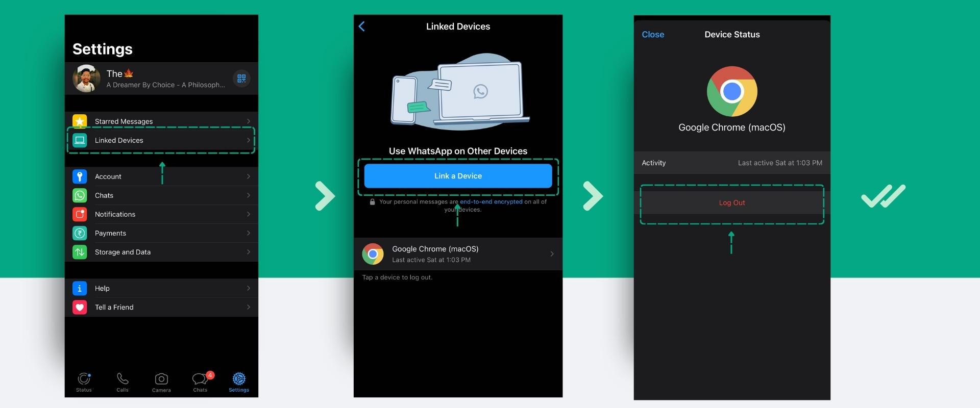Select the Settings tab in bottom bar

click(x=239, y=379)
